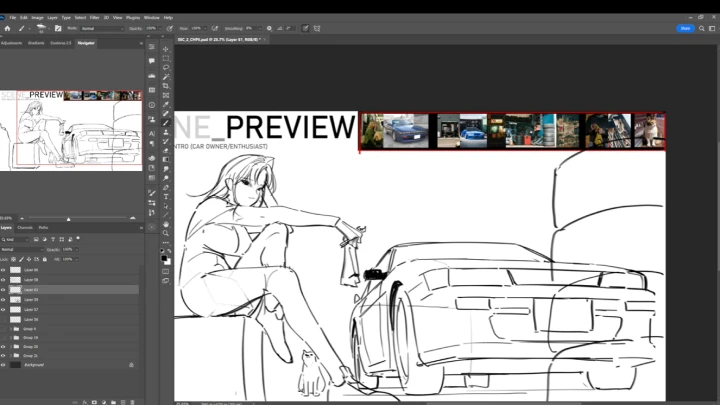Expand Group 19 folder
The image size is (720, 405).
pyautogui.click(x=11, y=338)
